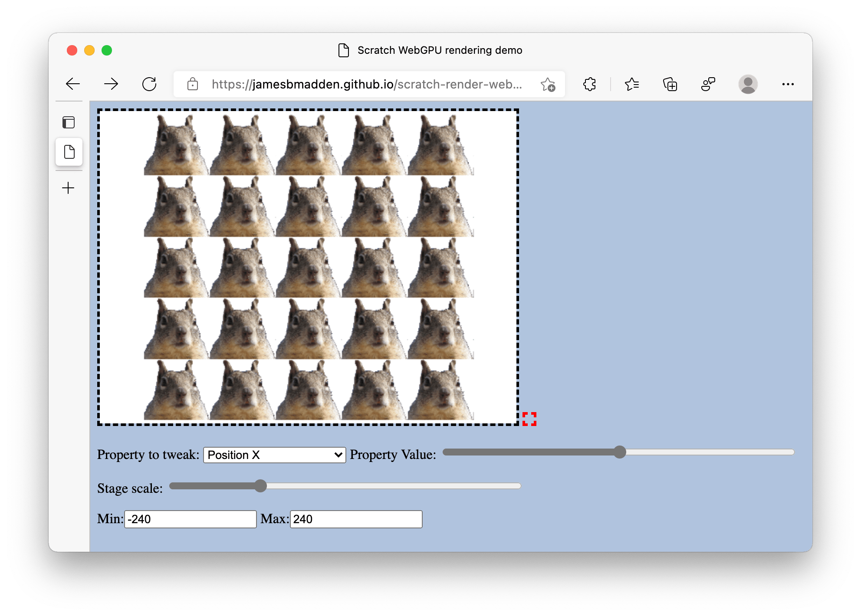Screen dimensions: 861x616
Task: Reload the current page
Action: pyautogui.click(x=149, y=84)
